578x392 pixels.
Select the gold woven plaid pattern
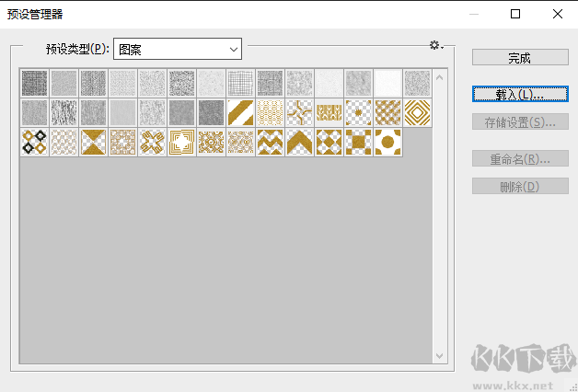tap(388, 113)
